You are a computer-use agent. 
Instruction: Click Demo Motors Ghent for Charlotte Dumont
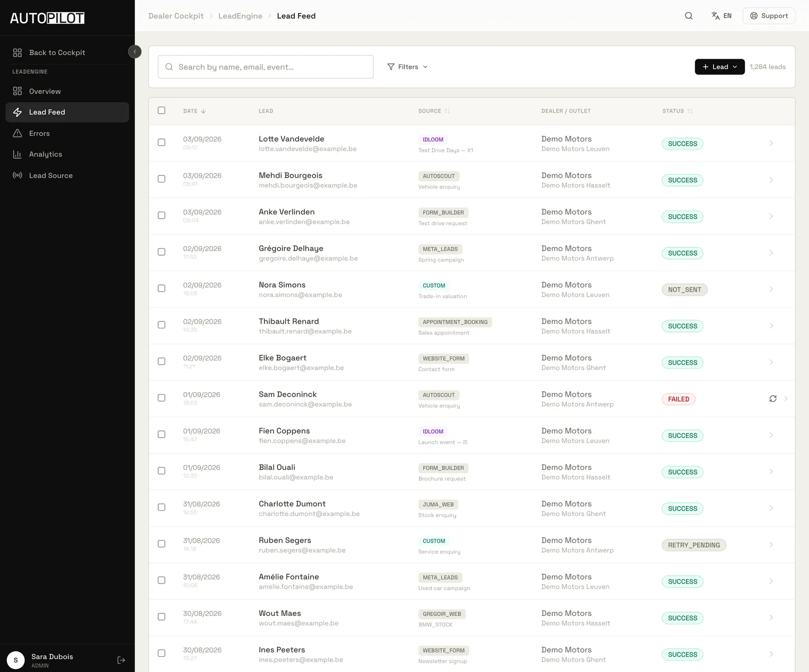click(573, 514)
